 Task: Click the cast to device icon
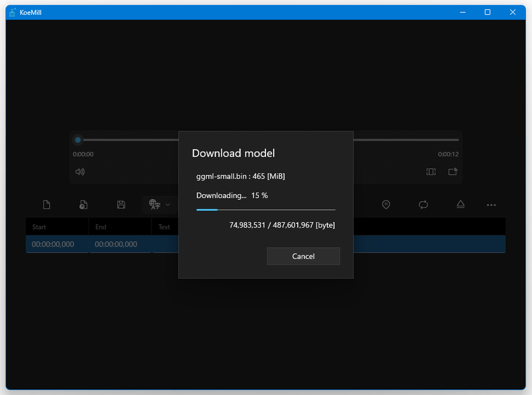(452, 172)
